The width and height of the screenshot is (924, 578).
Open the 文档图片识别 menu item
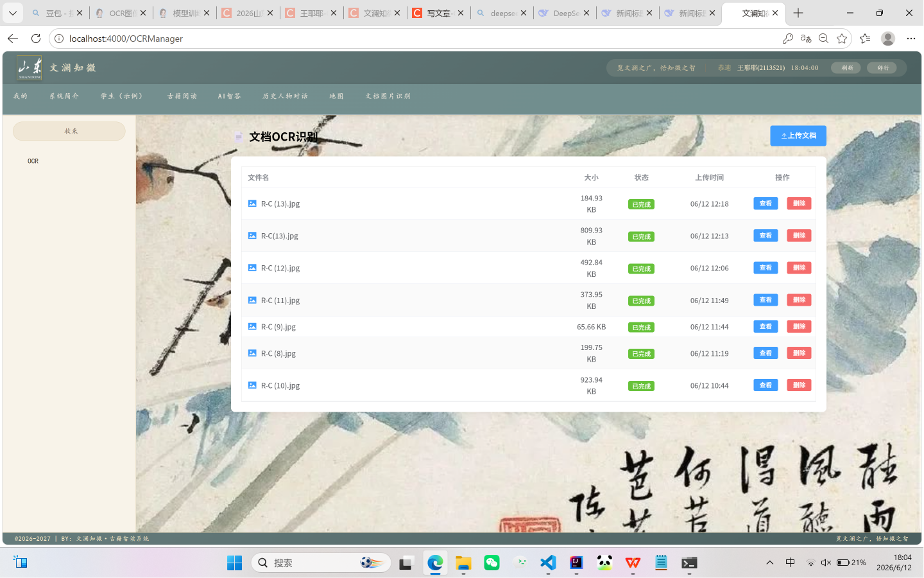pyautogui.click(x=388, y=96)
